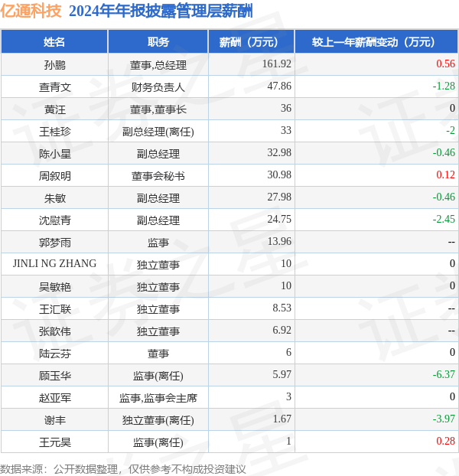Click the position 董事,董事长
This screenshot has height=476, width=459.
point(158,109)
